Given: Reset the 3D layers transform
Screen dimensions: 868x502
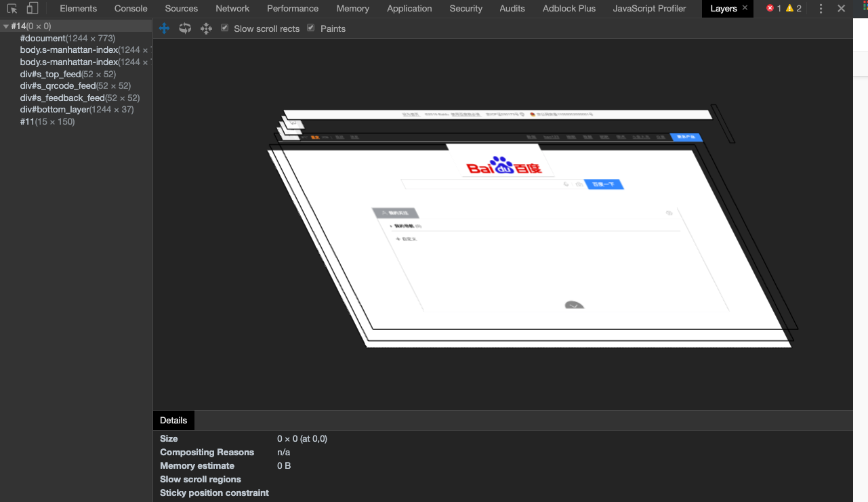Looking at the screenshot, I should tap(206, 28).
